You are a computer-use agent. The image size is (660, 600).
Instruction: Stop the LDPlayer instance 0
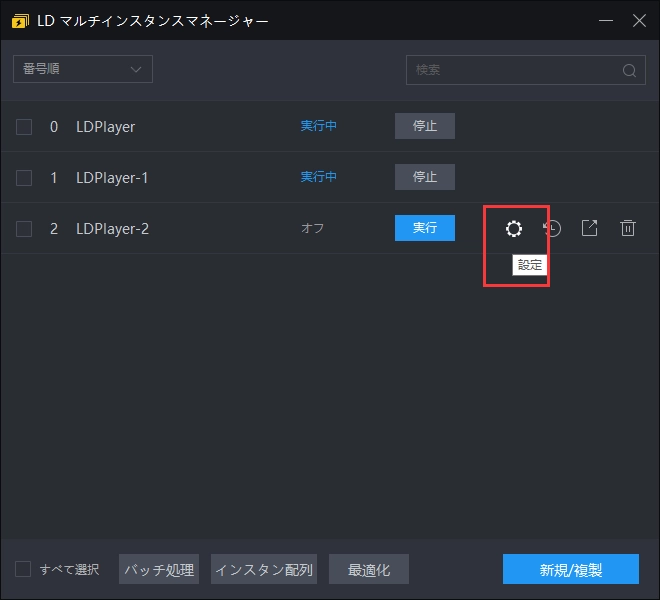(425, 126)
